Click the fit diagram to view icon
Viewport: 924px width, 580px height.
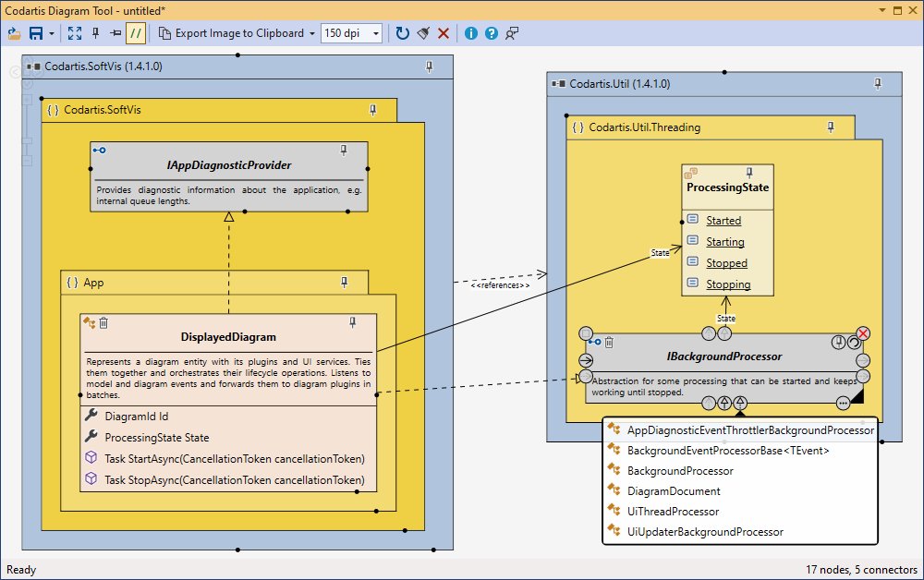pyautogui.click(x=75, y=33)
